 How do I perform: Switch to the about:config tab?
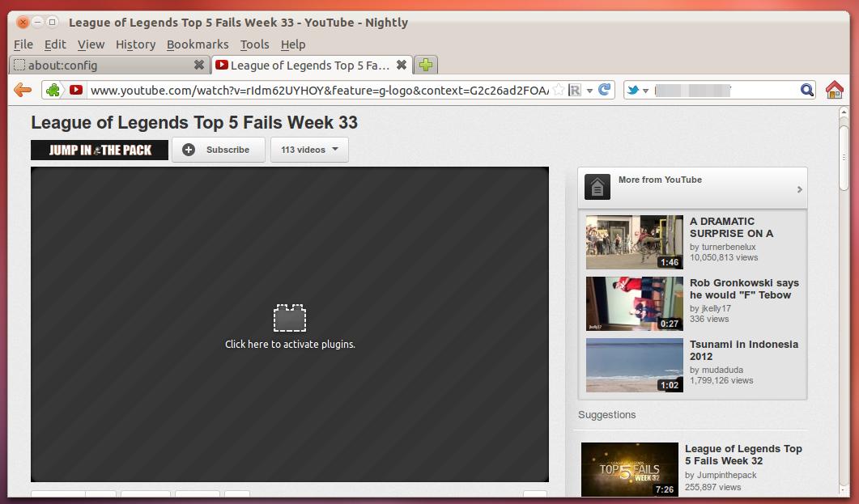[109, 65]
